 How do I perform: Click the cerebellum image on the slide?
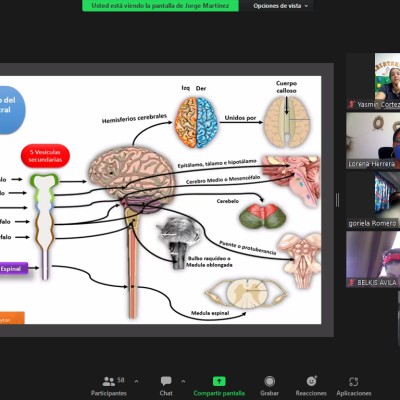[x=262, y=216]
